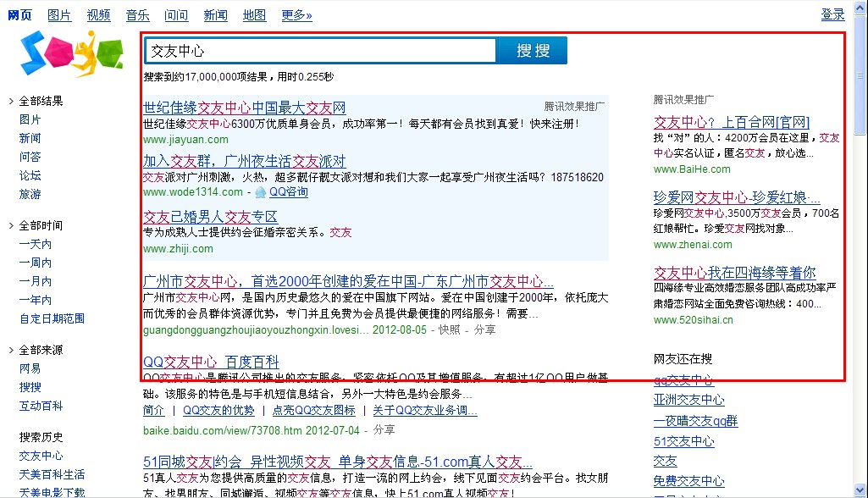Open 交友中心 from the search history
Viewport: 868px width, 498px height.
point(41,456)
